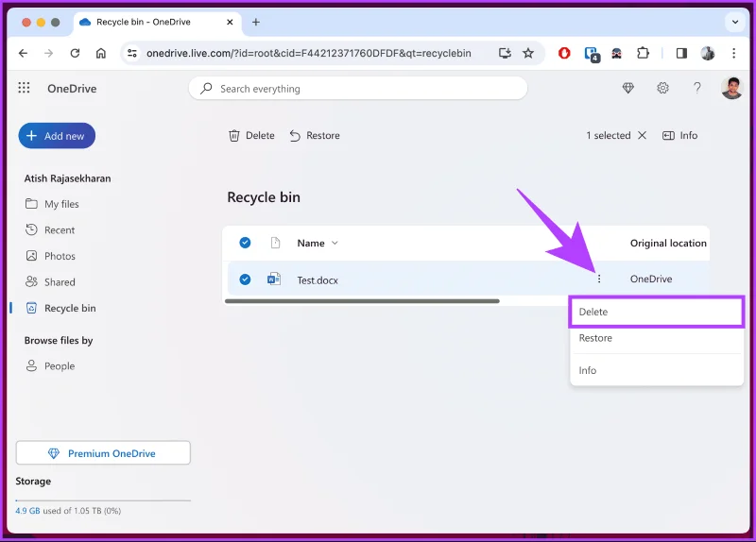The image size is (756, 542).
Task: Click the Add new button
Action: [x=57, y=136]
